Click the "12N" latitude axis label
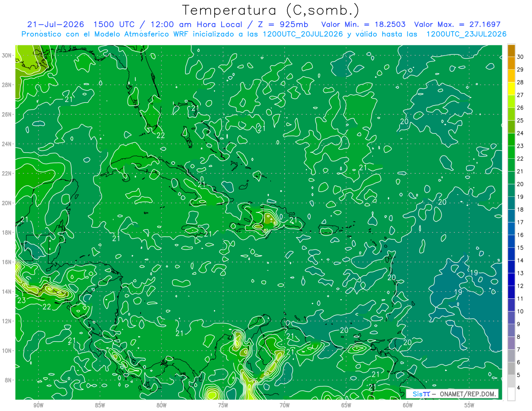Screen dimensions: 532x411 pyautogui.click(x=7, y=321)
